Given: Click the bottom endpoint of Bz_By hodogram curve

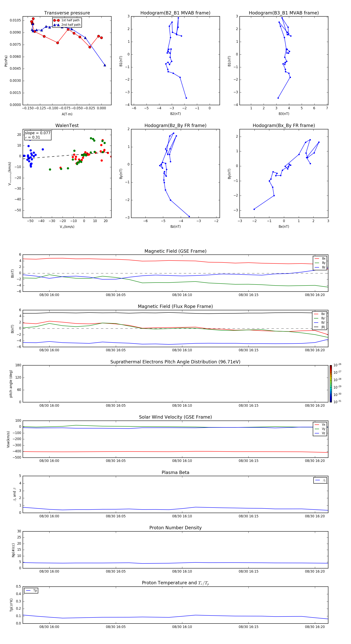Looking at the screenshot, I should click(x=189, y=216).
